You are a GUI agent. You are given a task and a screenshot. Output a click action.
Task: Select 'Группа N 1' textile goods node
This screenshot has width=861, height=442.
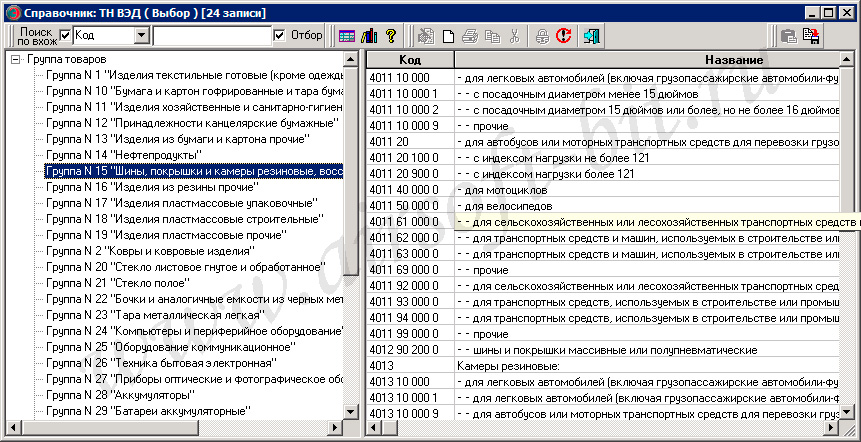point(194,75)
